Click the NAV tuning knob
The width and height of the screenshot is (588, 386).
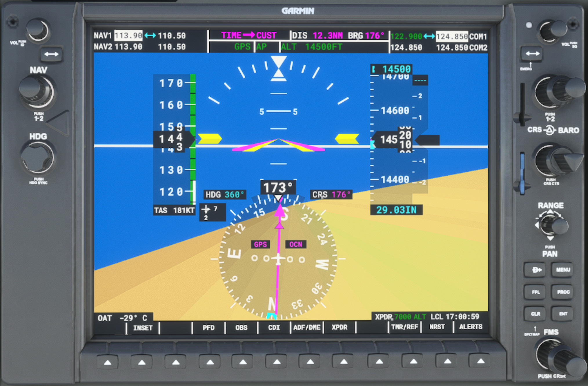pos(36,91)
